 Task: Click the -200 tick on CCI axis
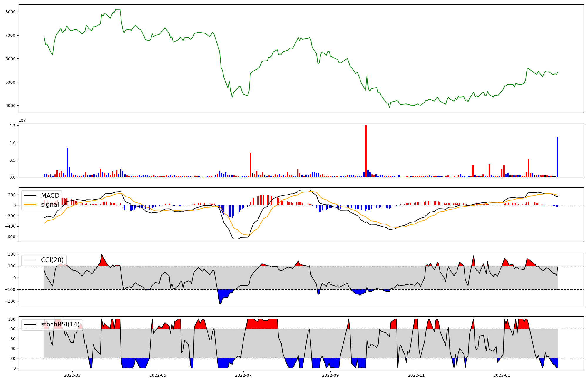[10, 301]
